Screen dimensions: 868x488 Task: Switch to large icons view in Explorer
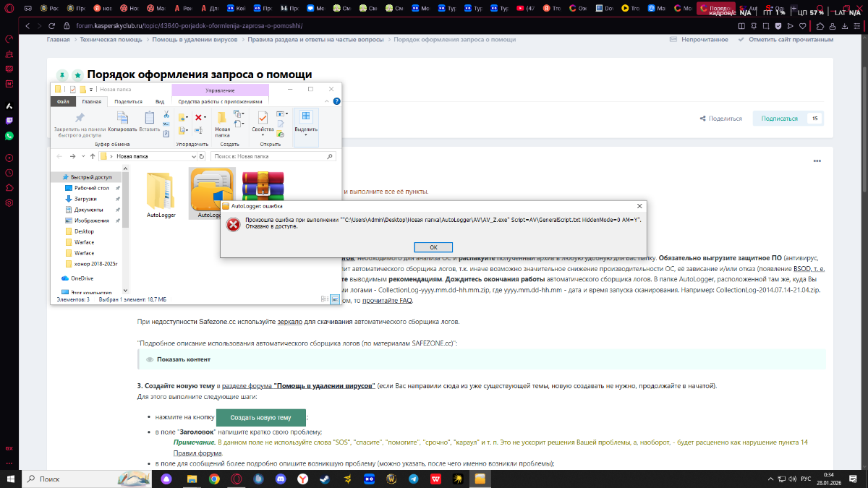335,299
